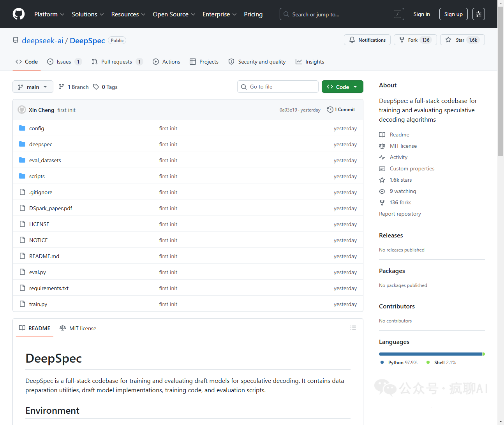Open the Pricing link
Screen dimensions: 504x425
coord(253,14)
